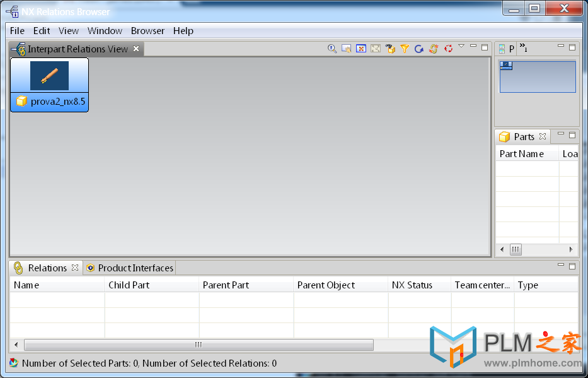The height and width of the screenshot is (378, 588).
Task: Select the Interpart Relations View tab
Action: 76,49
